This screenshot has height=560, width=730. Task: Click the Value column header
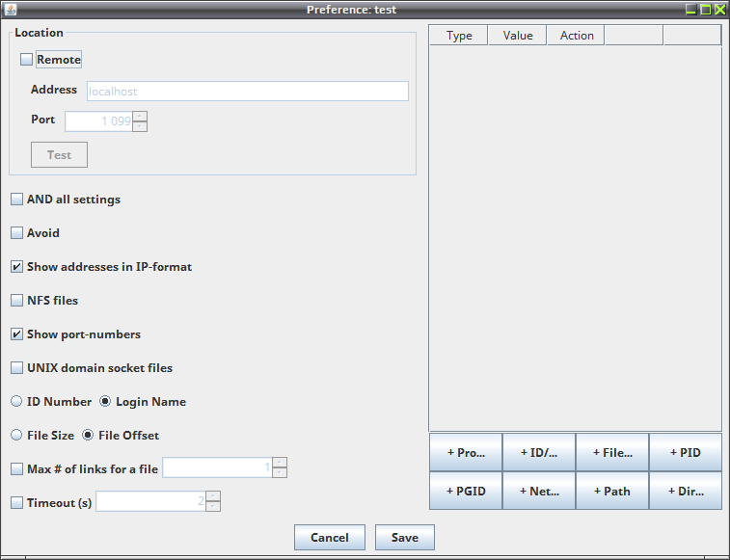(517, 36)
